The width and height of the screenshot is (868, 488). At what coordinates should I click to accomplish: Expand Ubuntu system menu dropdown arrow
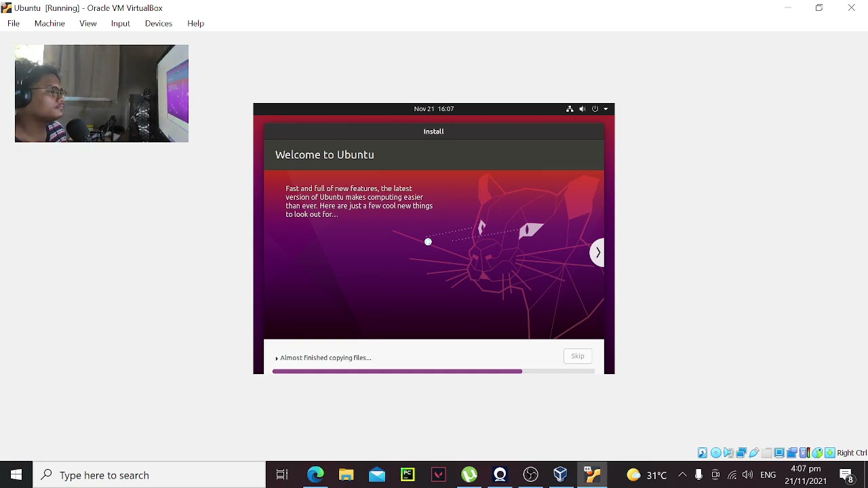coord(606,109)
